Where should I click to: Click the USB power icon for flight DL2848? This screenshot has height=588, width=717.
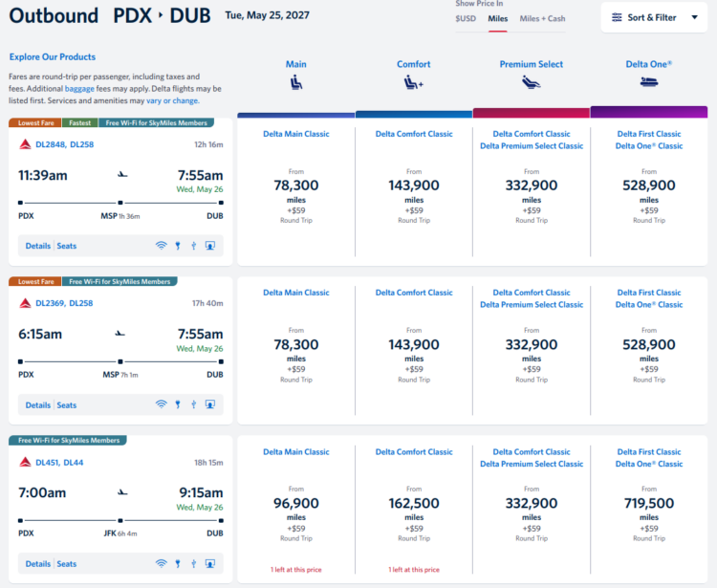point(194,246)
